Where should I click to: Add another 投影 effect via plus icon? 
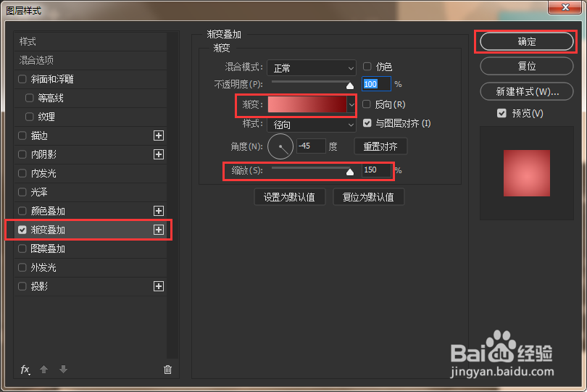coord(159,286)
